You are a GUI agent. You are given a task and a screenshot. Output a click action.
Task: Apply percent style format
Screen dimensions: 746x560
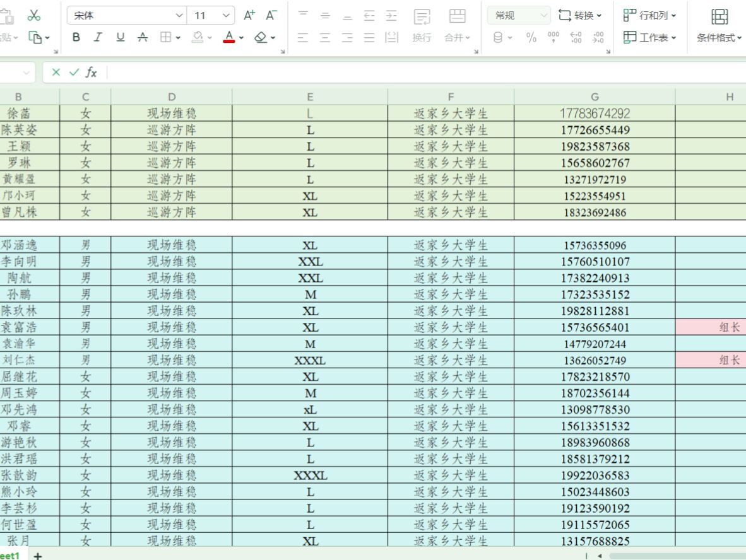(531, 37)
